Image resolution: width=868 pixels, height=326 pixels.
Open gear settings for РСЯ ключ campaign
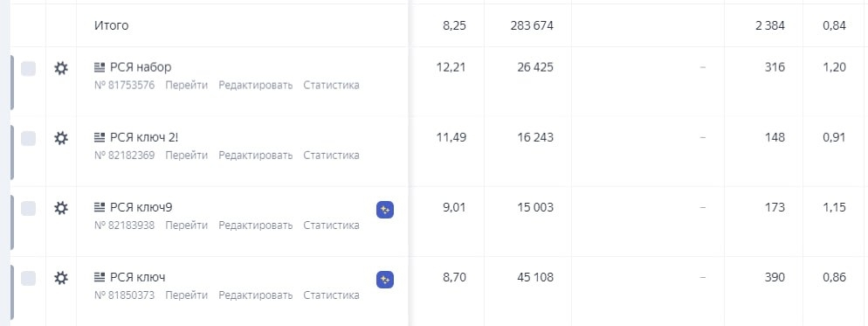pos(61,278)
